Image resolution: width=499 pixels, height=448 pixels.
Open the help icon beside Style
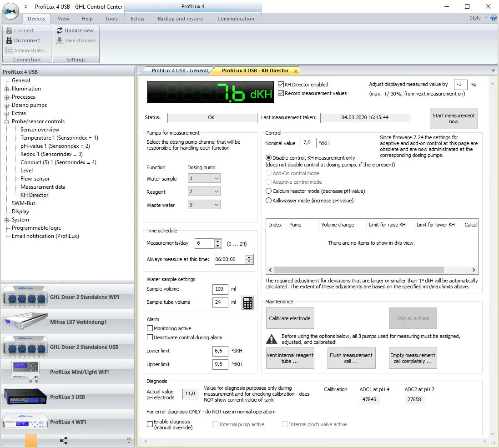(x=493, y=18)
